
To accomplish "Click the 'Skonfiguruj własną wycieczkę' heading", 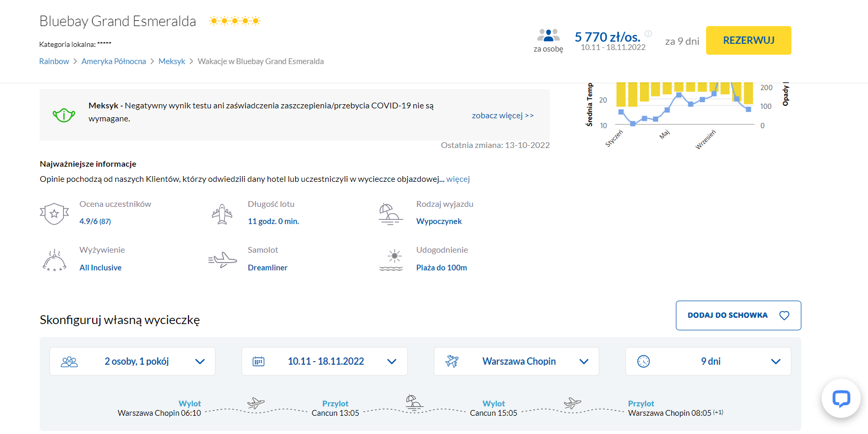I will click(x=120, y=319).
